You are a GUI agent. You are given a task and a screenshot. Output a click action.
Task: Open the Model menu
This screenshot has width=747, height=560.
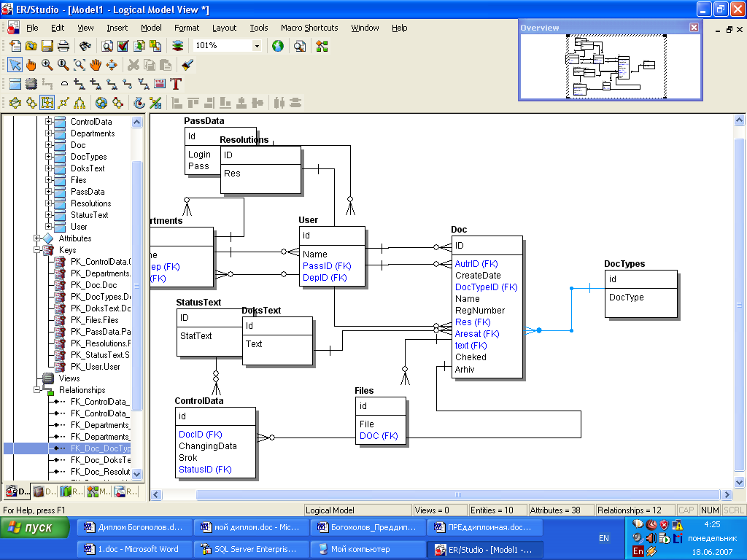point(151,28)
